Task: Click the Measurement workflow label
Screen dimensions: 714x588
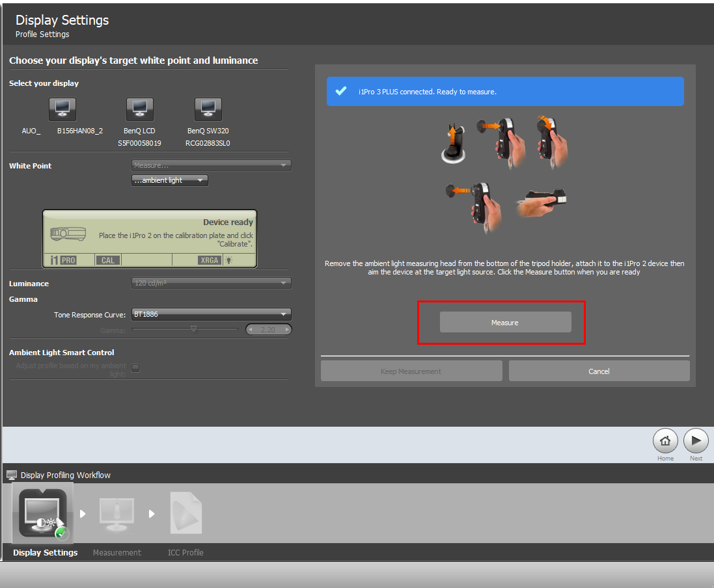Action: [117, 552]
